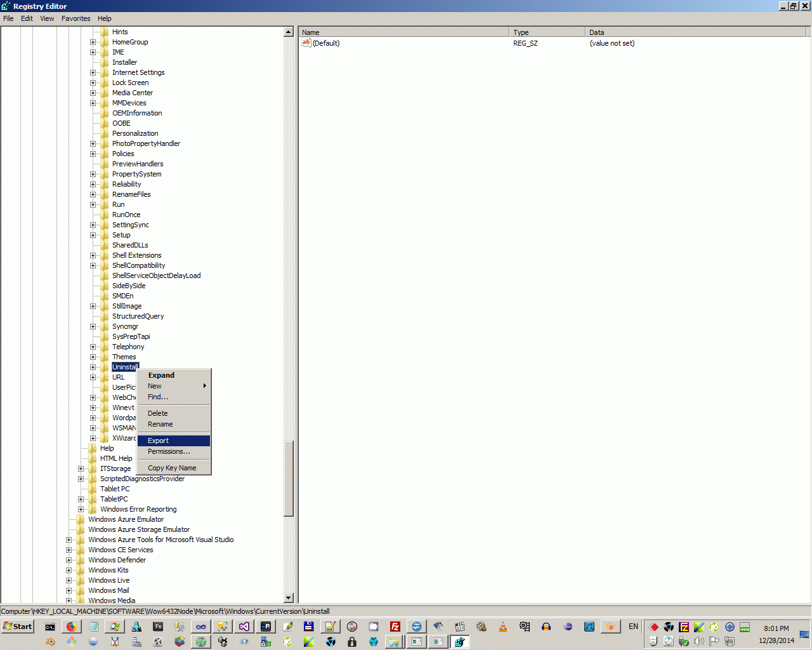
Task: Expand the Run key
Action: (93, 205)
